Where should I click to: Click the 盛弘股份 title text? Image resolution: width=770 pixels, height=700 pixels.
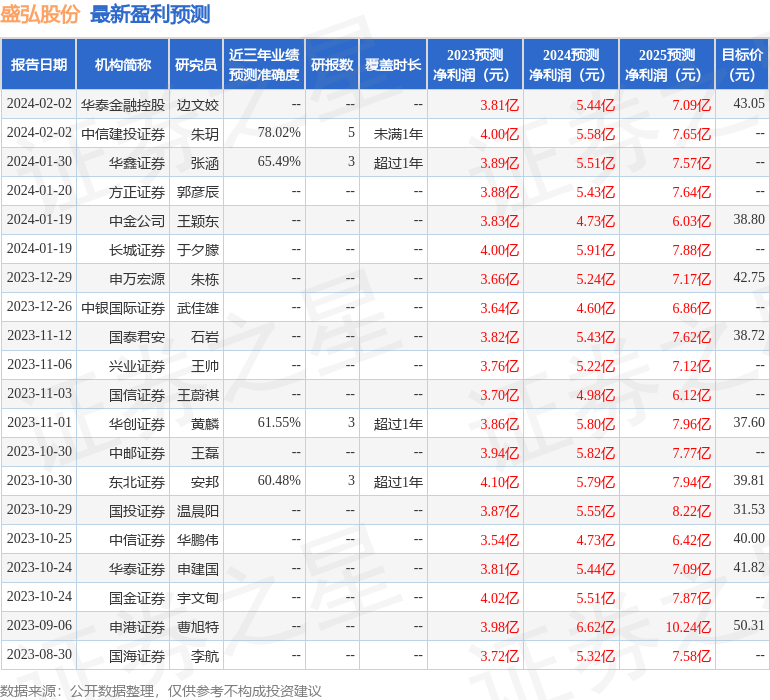click(40, 14)
